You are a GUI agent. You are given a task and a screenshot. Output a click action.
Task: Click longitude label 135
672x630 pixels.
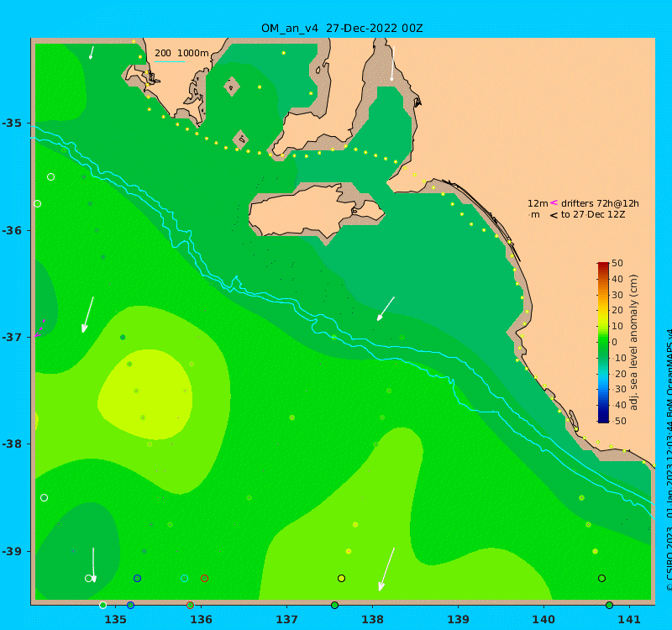tap(116, 619)
